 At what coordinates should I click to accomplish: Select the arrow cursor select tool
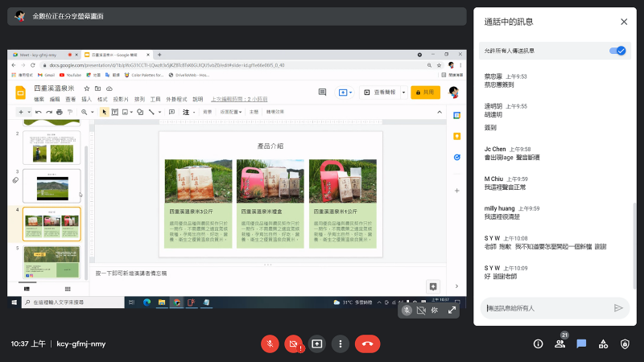click(x=105, y=112)
